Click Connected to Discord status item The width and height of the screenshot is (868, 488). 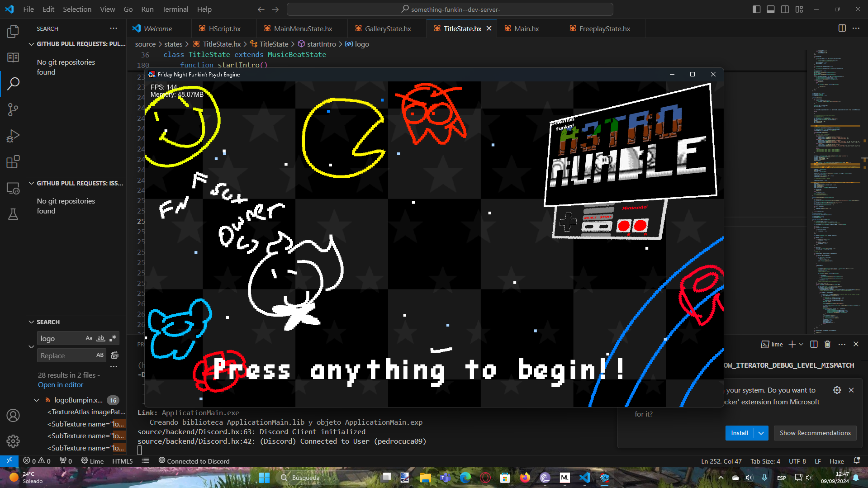(194, 461)
